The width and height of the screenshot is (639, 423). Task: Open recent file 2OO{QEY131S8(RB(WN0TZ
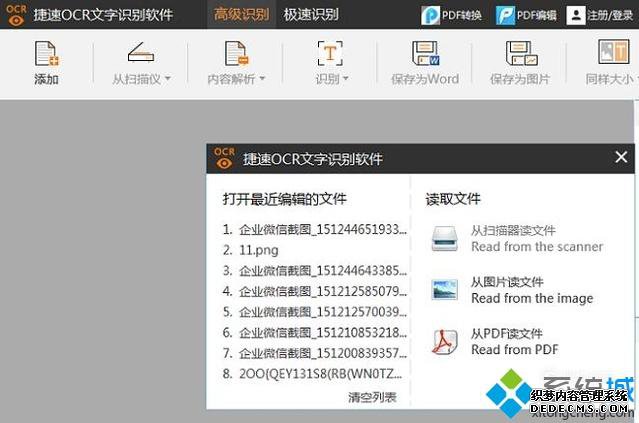[313, 374]
